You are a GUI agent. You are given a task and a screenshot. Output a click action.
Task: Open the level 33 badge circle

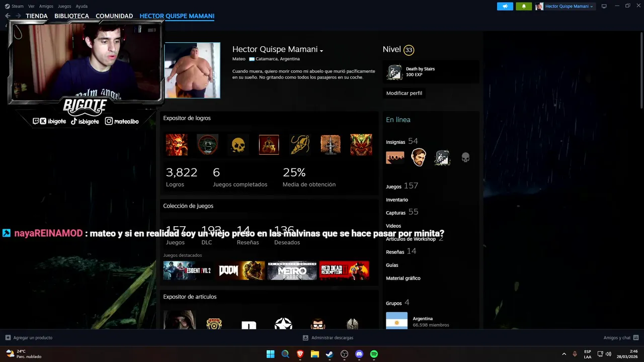[x=409, y=50]
